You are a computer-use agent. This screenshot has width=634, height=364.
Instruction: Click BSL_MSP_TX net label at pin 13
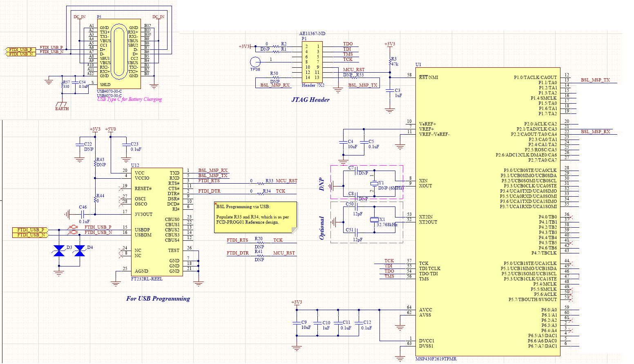(595, 80)
